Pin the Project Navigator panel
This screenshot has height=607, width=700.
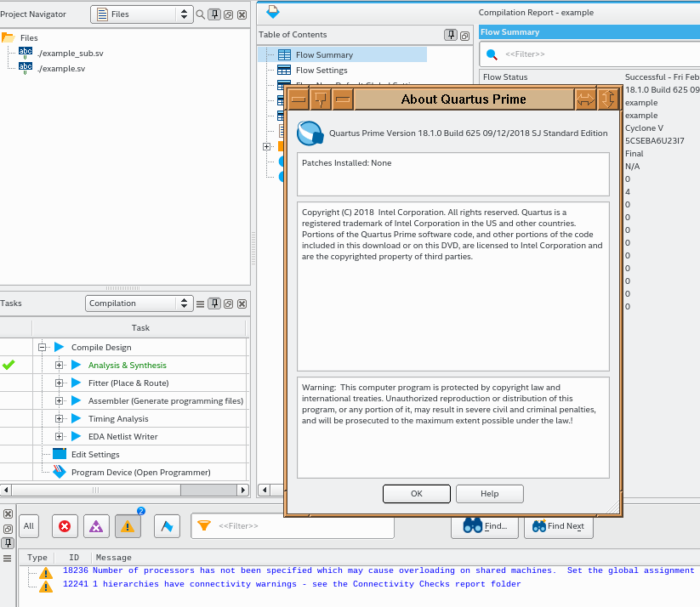coord(214,14)
